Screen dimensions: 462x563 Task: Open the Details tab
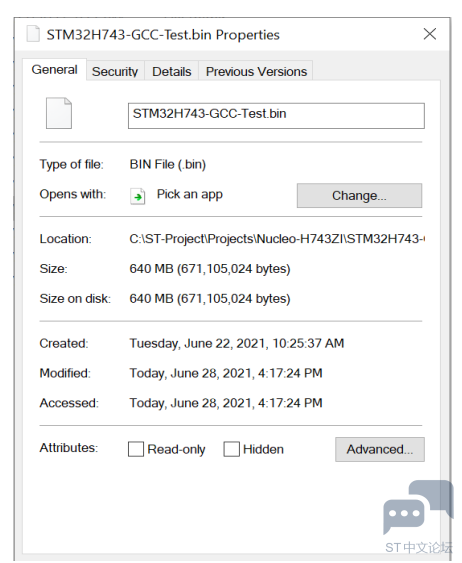172,71
